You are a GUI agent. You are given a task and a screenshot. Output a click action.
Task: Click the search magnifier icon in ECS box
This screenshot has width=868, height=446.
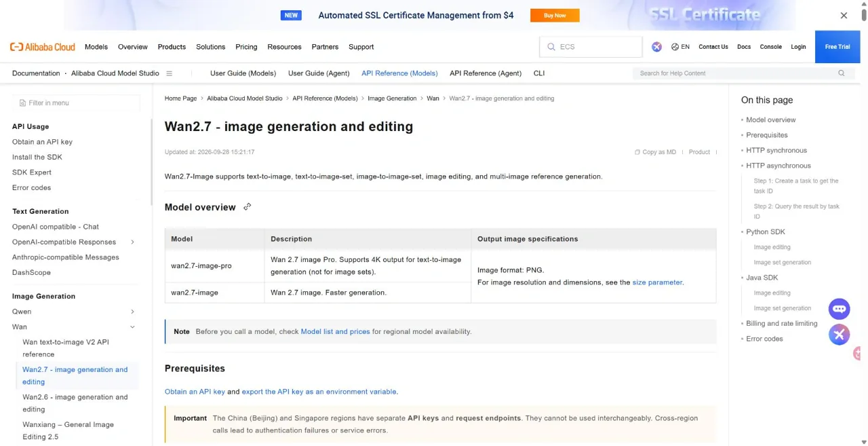point(551,47)
